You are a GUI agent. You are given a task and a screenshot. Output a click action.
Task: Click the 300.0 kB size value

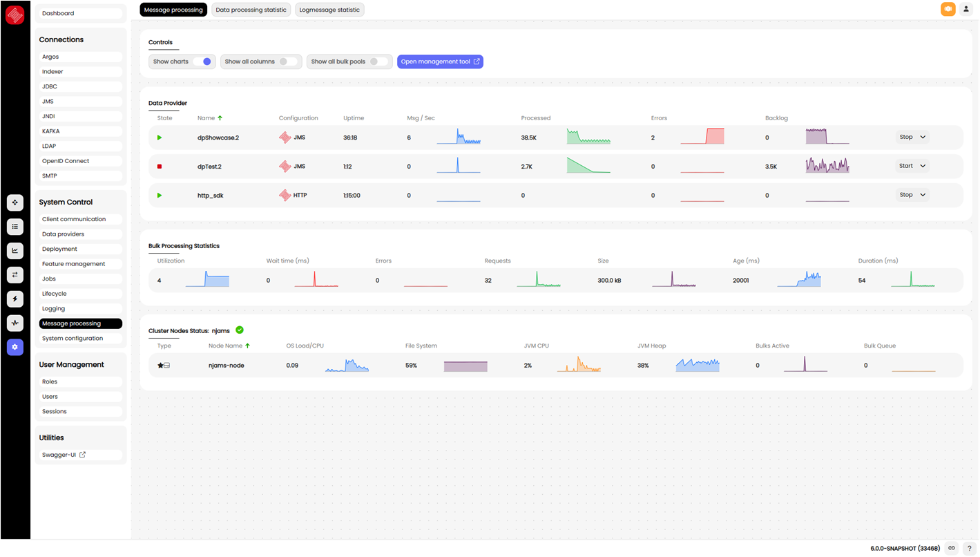pos(609,281)
